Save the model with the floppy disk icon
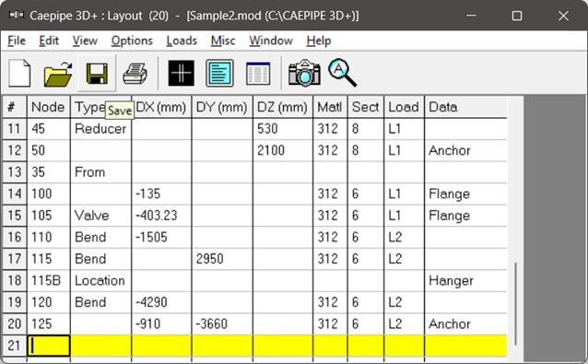This screenshot has height=364, width=588. [97, 73]
